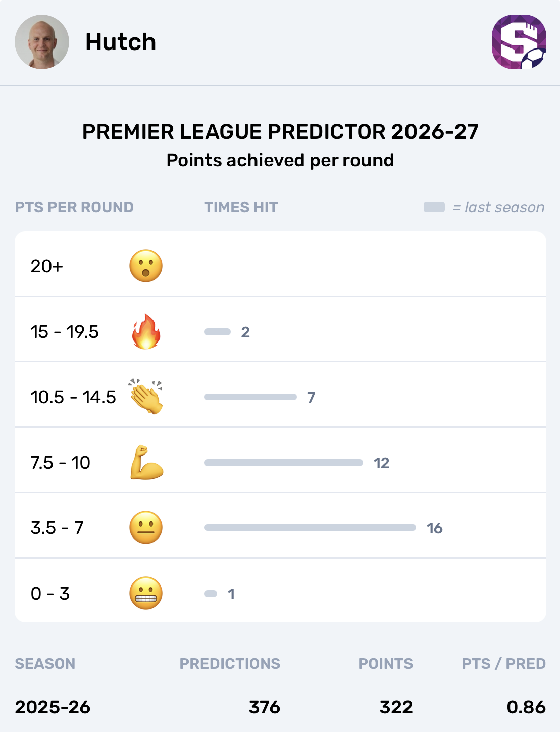Click the fire emoji for 15 - 19.5
Screen dimensions: 560x732
pos(146,331)
